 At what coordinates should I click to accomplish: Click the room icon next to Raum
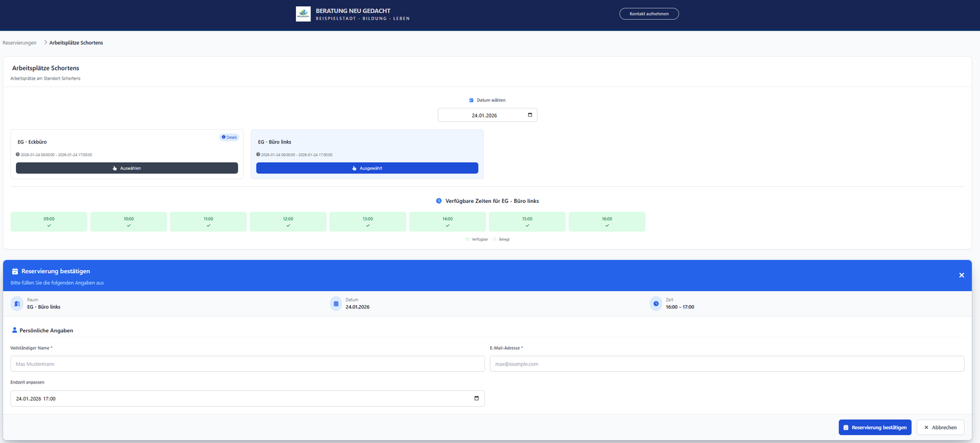point(17,303)
